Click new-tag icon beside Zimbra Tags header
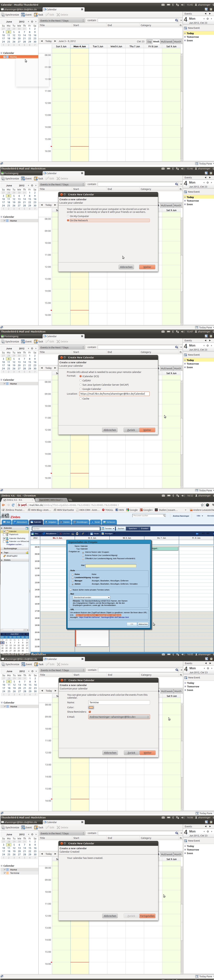Image resolution: width=214 pixels, height=980 pixels. tap(27, 552)
